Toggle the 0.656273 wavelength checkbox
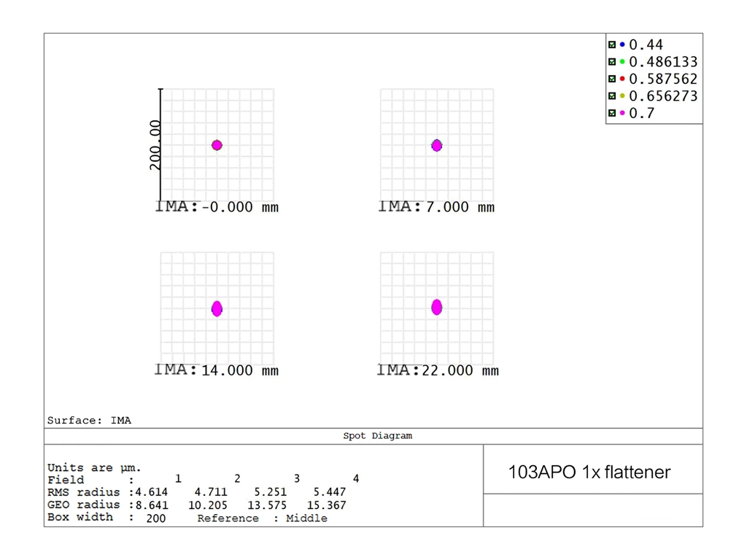 pos(612,96)
